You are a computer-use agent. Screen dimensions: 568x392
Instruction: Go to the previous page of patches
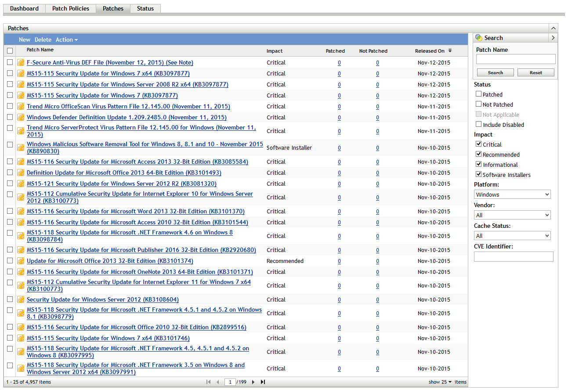217,382
